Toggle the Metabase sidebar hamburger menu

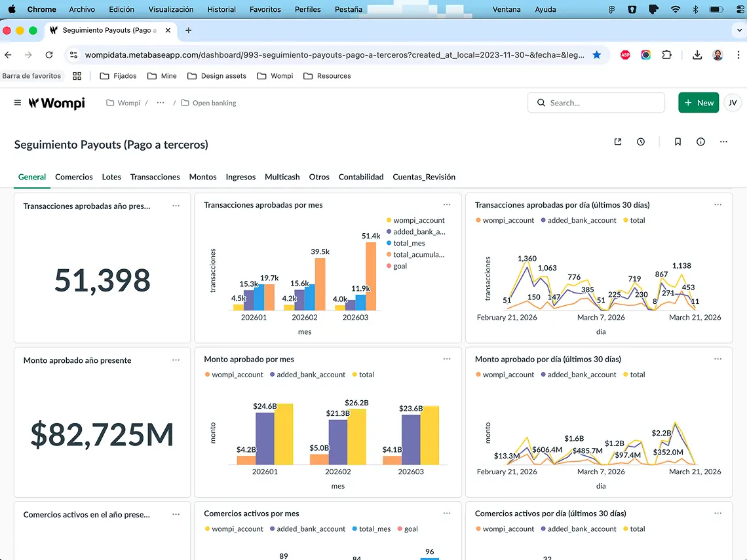(18, 103)
